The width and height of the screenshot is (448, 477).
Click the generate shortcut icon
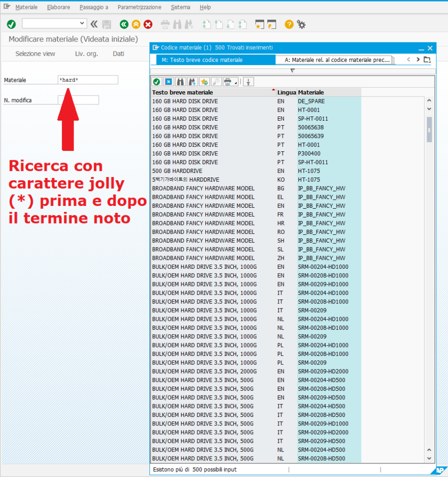(x=272, y=24)
